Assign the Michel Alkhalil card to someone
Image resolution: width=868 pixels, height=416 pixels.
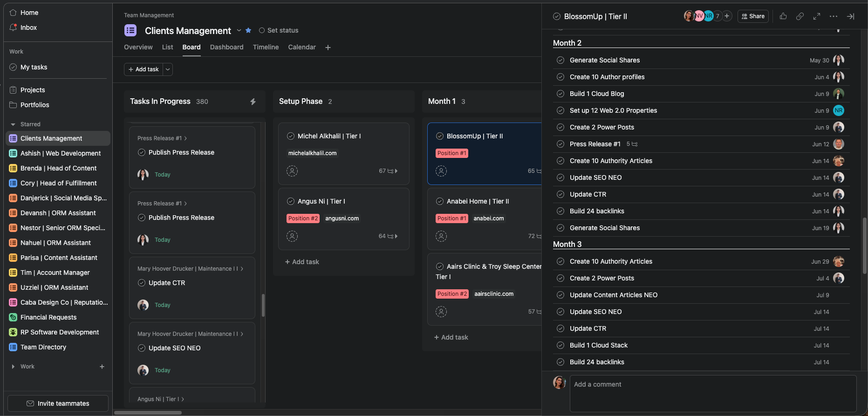click(292, 171)
